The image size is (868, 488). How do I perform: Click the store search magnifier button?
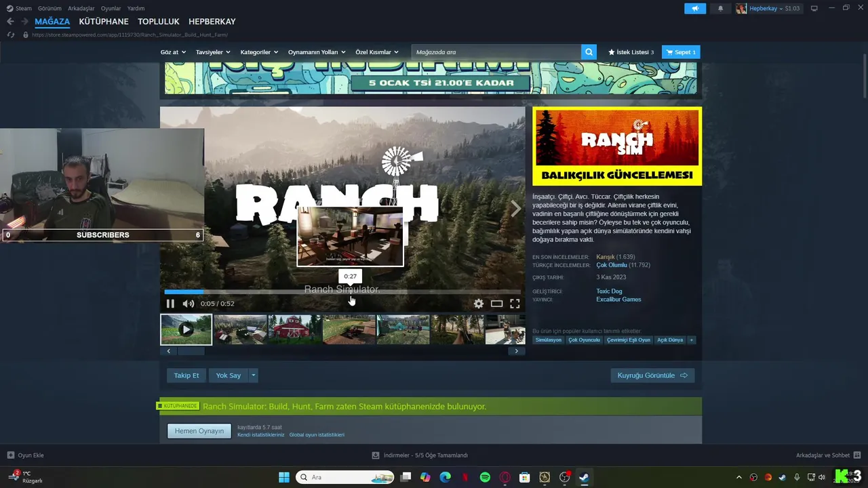coord(589,52)
